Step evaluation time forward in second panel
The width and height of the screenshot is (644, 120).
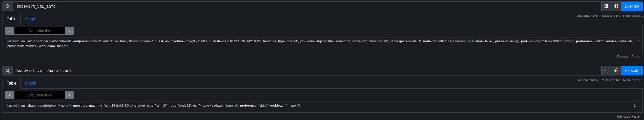click(69, 95)
